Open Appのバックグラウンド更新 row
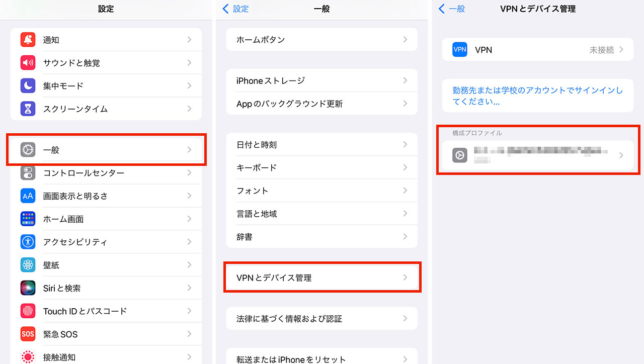Viewport: 644px width, 364px height. pyautogui.click(x=322, y=104)
